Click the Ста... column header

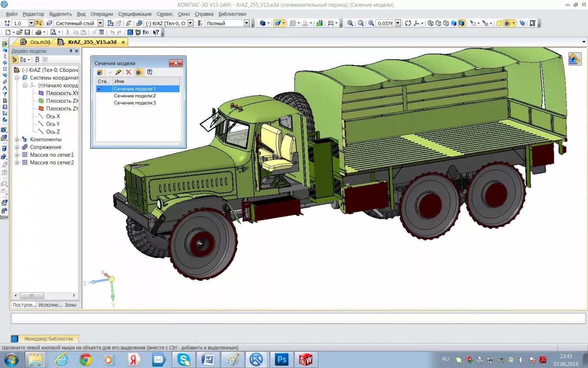click(104, 81)
